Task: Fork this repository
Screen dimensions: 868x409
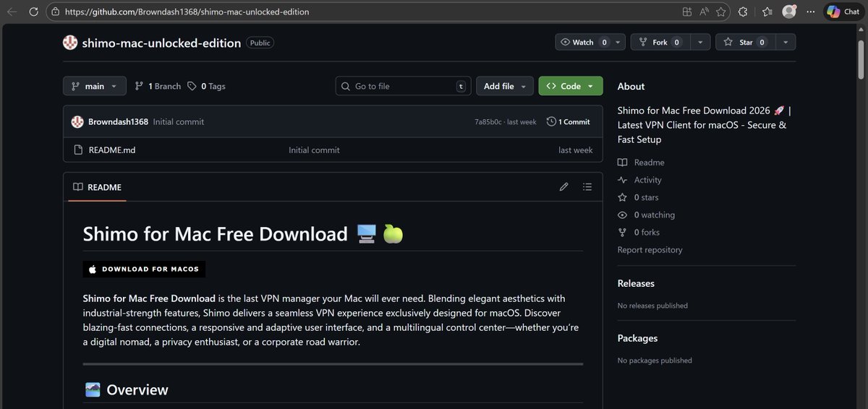Action: [x=660, y=43]
